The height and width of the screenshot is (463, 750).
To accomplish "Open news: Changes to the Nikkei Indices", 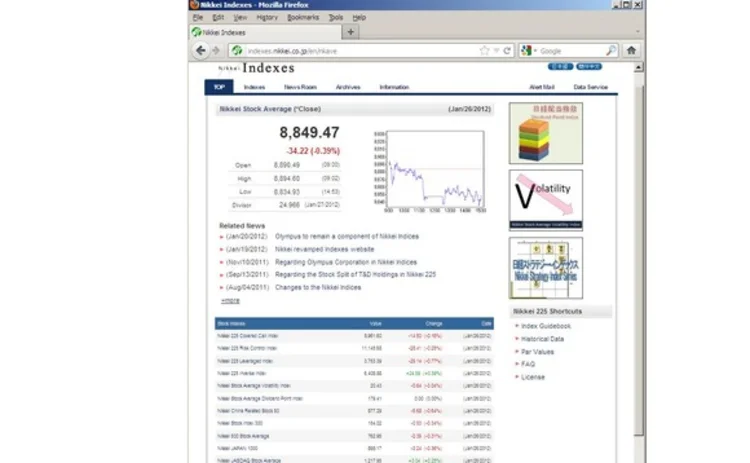I will pyautogui.click(x=318, y=287).
